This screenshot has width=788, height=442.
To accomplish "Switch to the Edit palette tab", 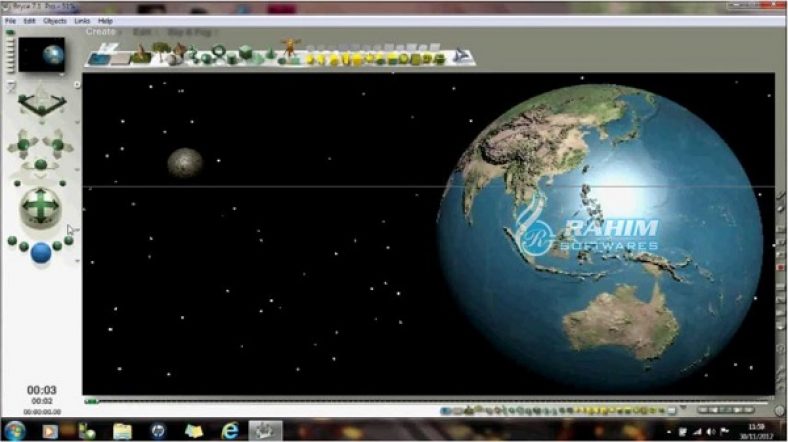I will tap(142, 32).
